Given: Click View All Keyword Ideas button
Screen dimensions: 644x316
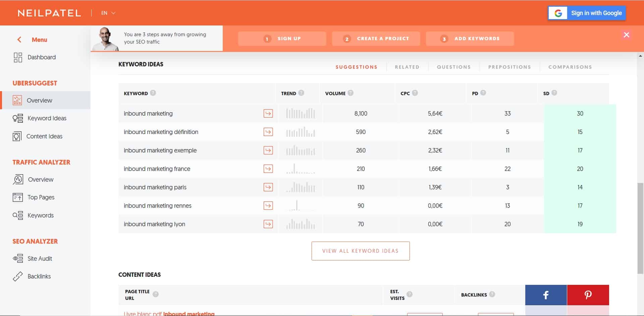Looking at the screenshot, I should pos(361,251).
